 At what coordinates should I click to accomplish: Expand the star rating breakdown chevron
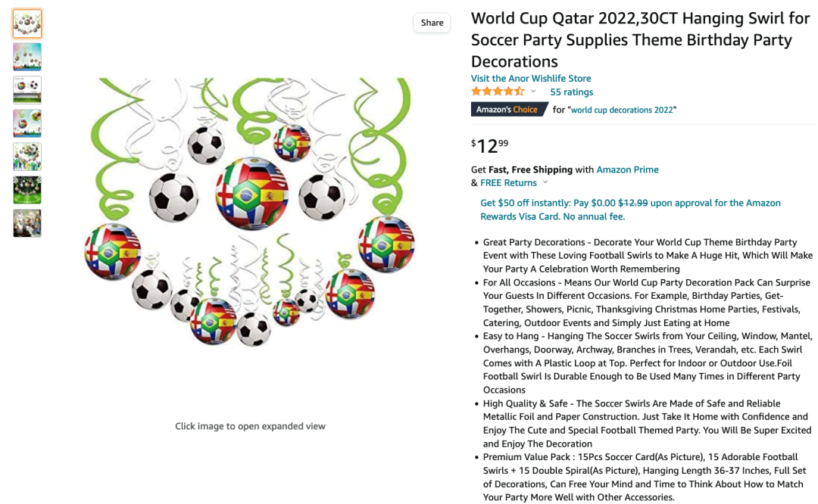(533, 92)
